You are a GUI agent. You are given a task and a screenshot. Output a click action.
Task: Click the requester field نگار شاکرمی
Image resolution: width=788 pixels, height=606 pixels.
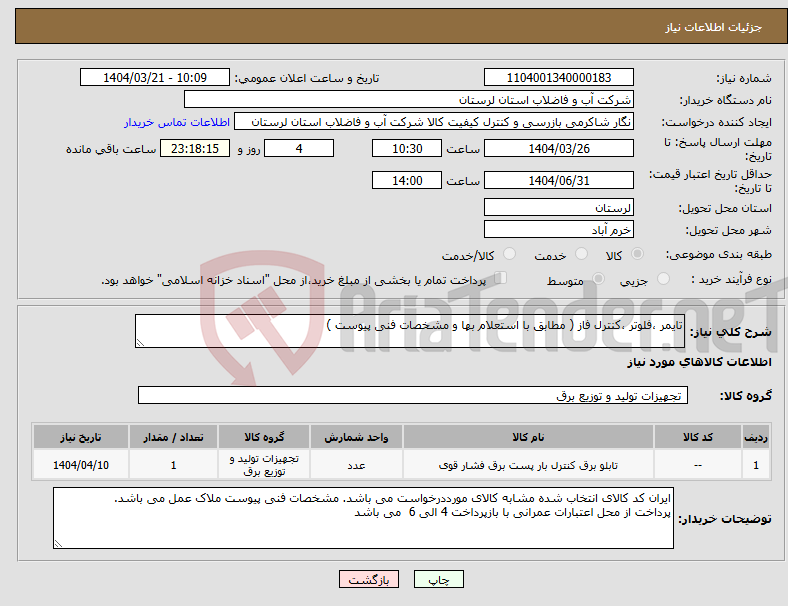(434, 122)
